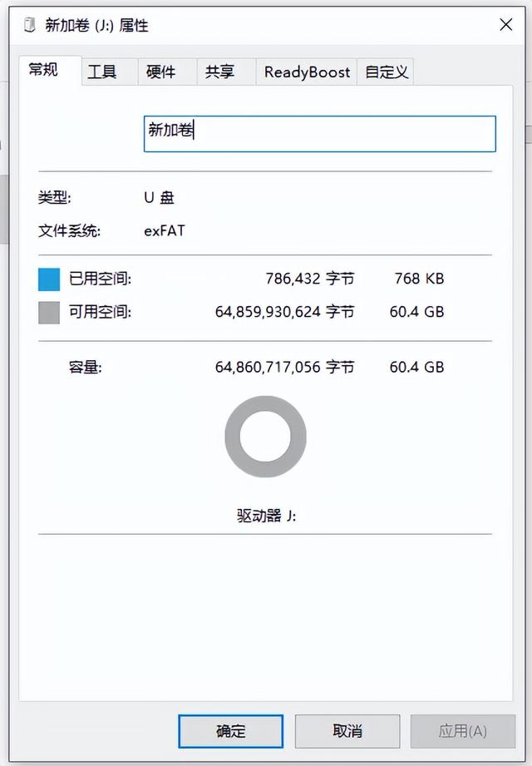Click the 768 KB used space value
This screenshot has height=766, width=532.
pos(419,279)
